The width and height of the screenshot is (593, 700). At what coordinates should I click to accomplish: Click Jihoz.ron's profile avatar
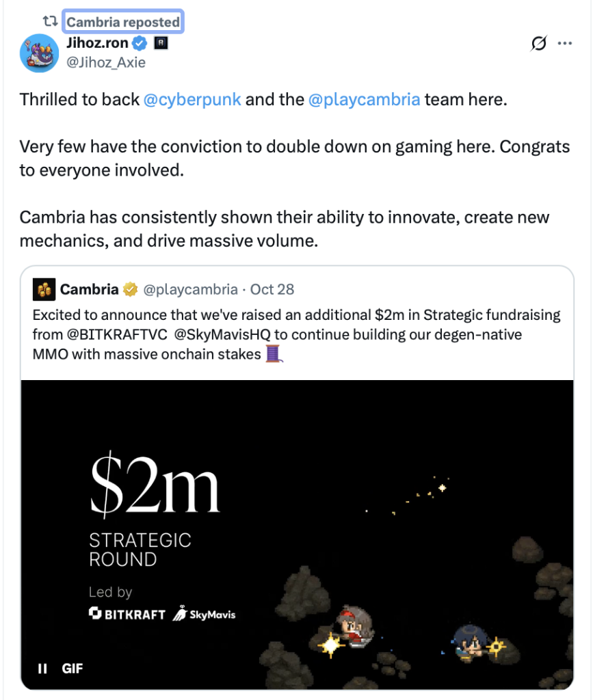(x=40, y=53)
